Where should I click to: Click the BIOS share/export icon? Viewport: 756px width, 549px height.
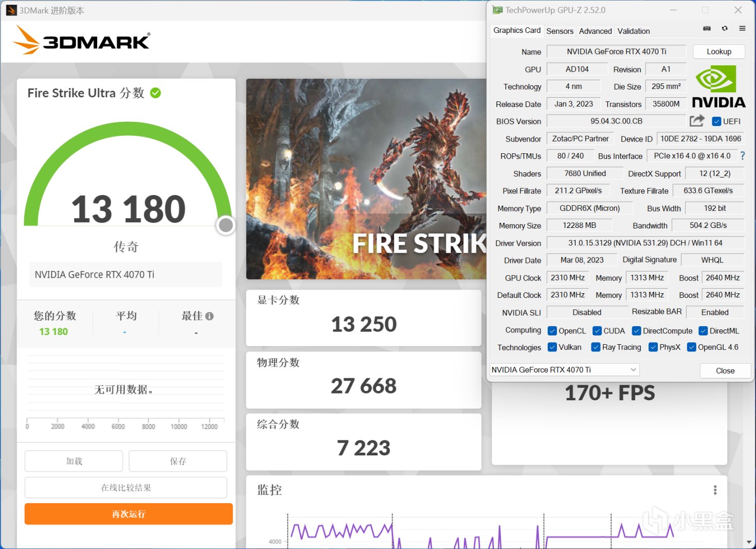click(x=697, y=121)
